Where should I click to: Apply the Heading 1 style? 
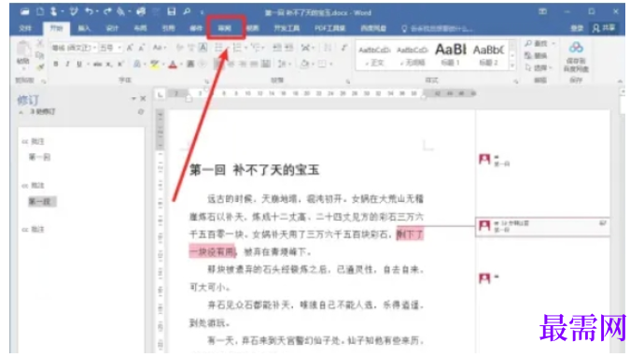[451, 55]
